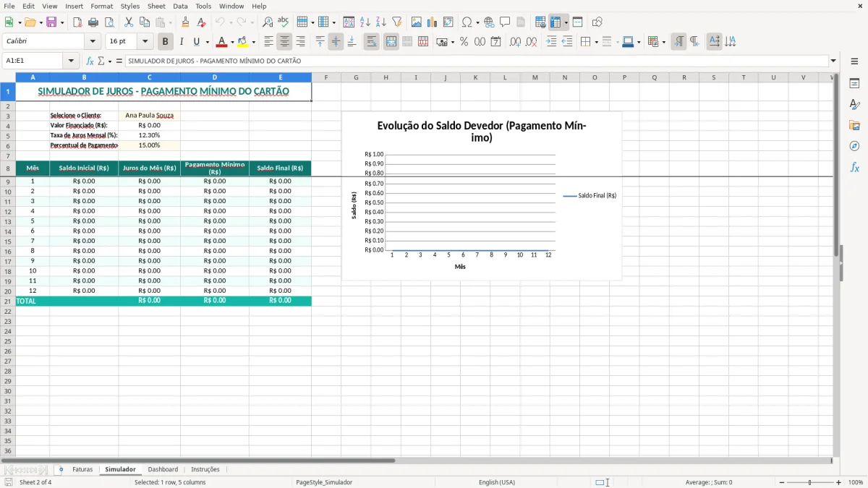Open font color dropdown arrow
This screenshot has height=488, width=868.
coord(232,42)
